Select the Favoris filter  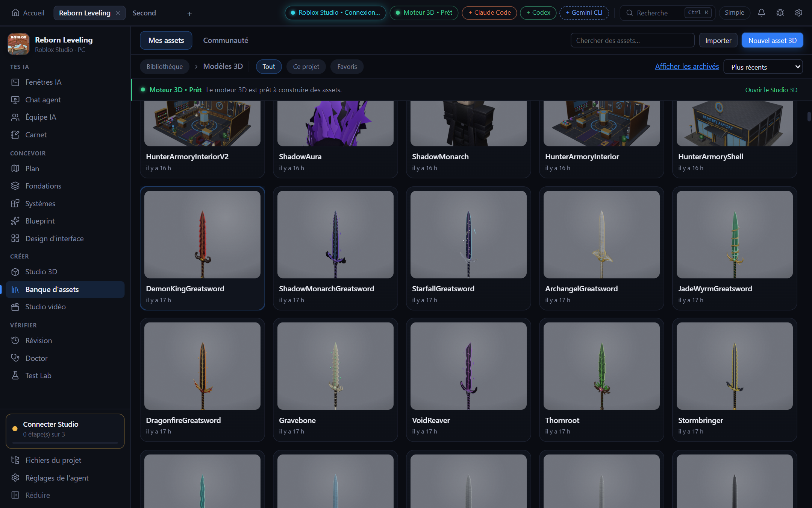pos(347,67)
